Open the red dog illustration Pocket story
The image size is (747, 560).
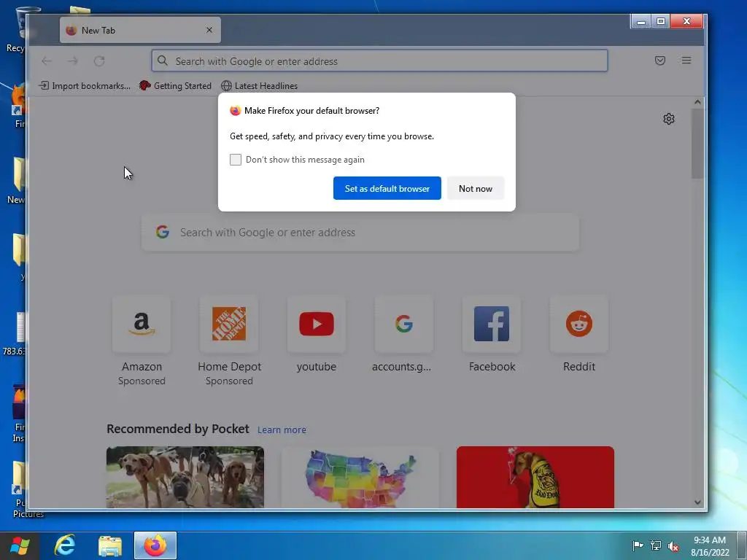535,477
